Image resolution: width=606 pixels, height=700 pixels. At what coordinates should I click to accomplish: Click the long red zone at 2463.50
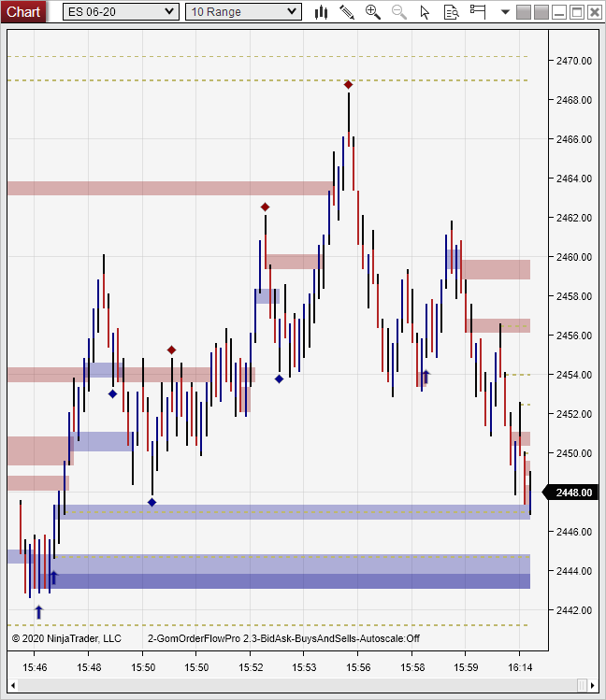[x=170, y=189]
